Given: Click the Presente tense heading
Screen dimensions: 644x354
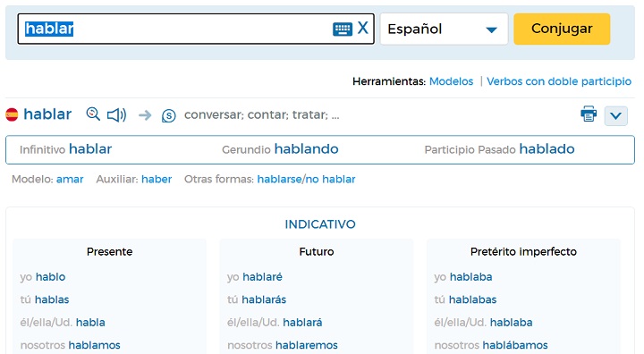Looking at the screenshot, I should (x=110, y=251).
